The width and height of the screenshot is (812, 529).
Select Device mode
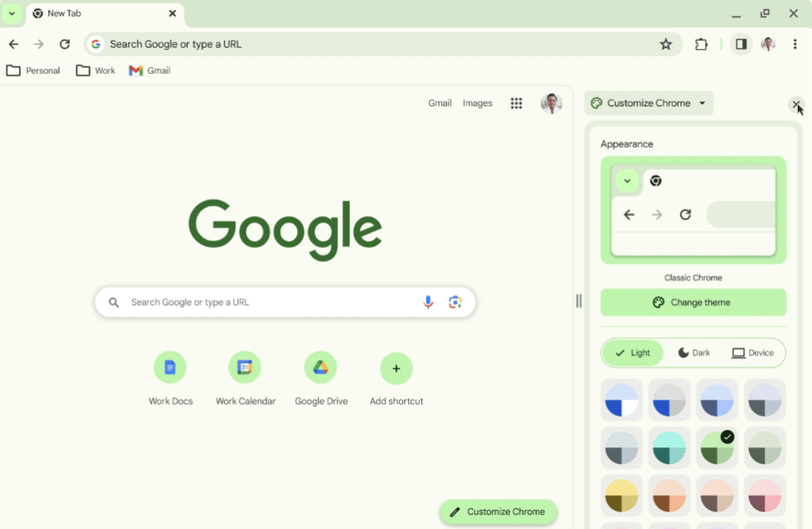753,353
